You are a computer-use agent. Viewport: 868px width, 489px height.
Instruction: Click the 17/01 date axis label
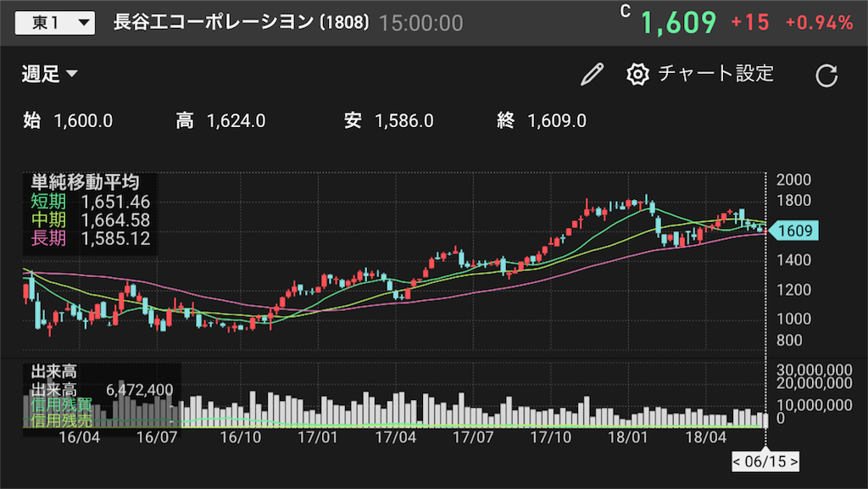(317, 437)
